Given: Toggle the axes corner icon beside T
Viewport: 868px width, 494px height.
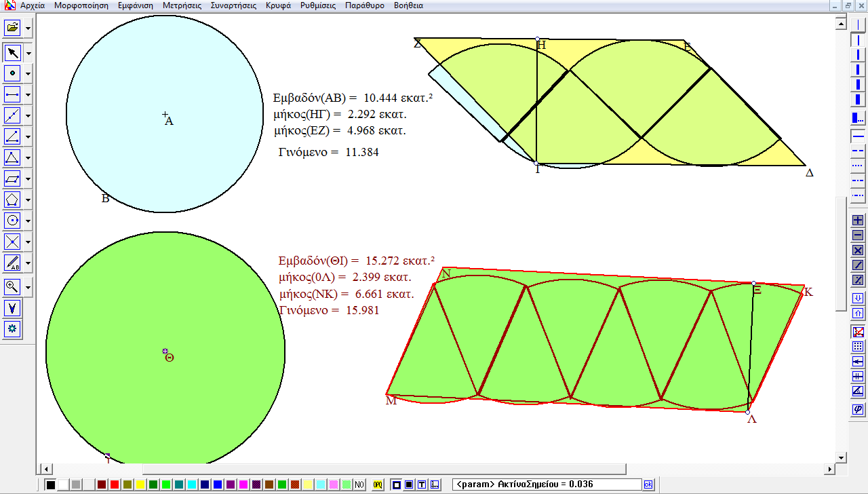Looking at the screenshot, I should coord(435,484).
